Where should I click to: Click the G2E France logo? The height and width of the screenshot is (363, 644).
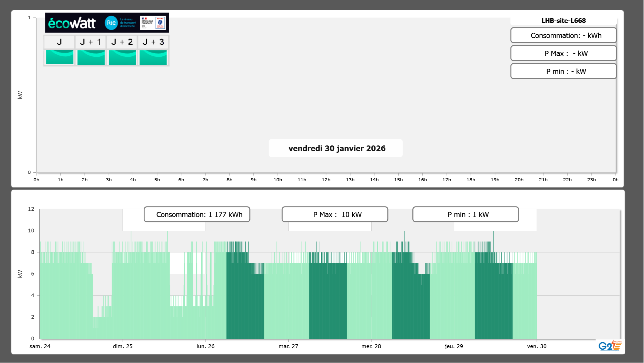coord(610,346)
